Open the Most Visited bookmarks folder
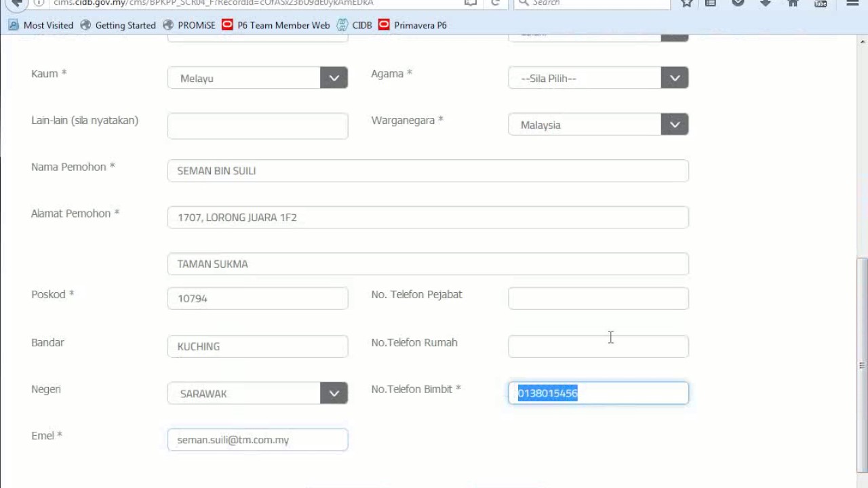 [41, 25]
